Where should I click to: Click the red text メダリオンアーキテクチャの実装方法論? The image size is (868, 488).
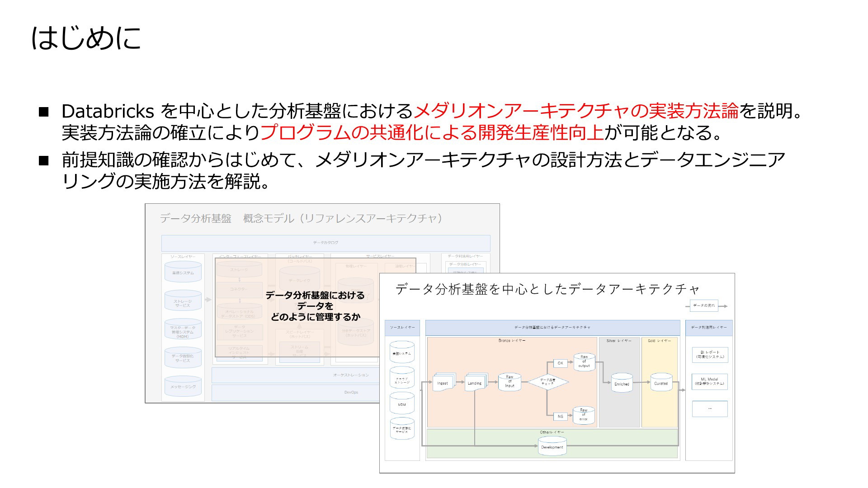click(x=576, y=111)
